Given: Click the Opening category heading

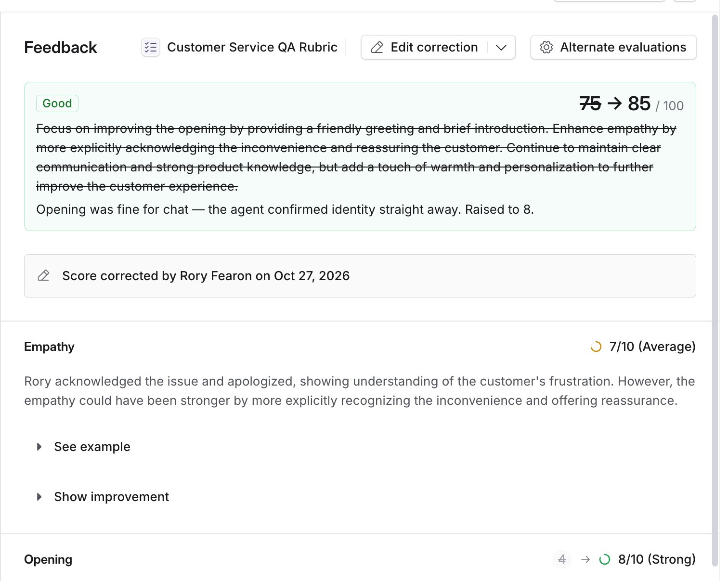Looking at the screenshot, I should (48, 559).
